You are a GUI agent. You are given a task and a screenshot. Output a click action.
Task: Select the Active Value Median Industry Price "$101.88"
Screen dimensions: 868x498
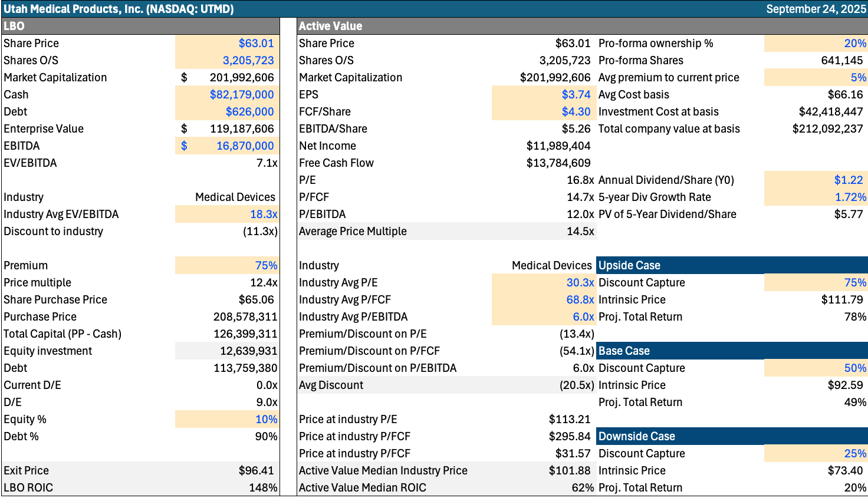click(570, 470)
